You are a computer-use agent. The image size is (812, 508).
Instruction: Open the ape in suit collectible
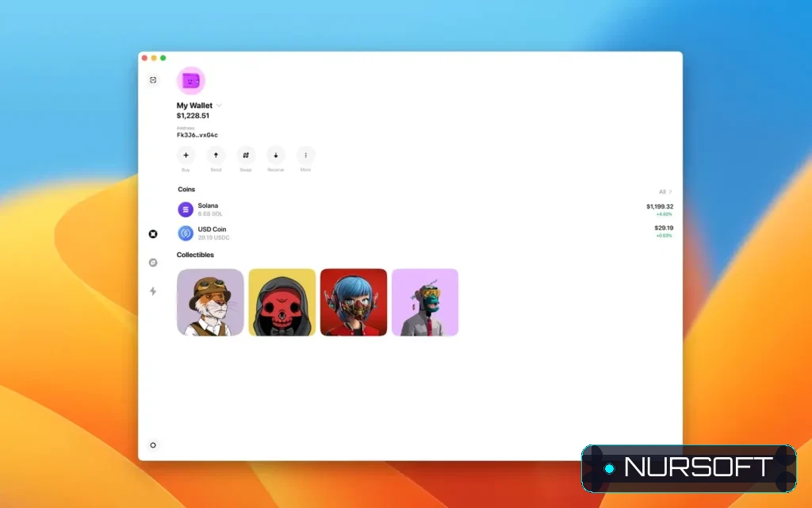click(x=425, y=302)
